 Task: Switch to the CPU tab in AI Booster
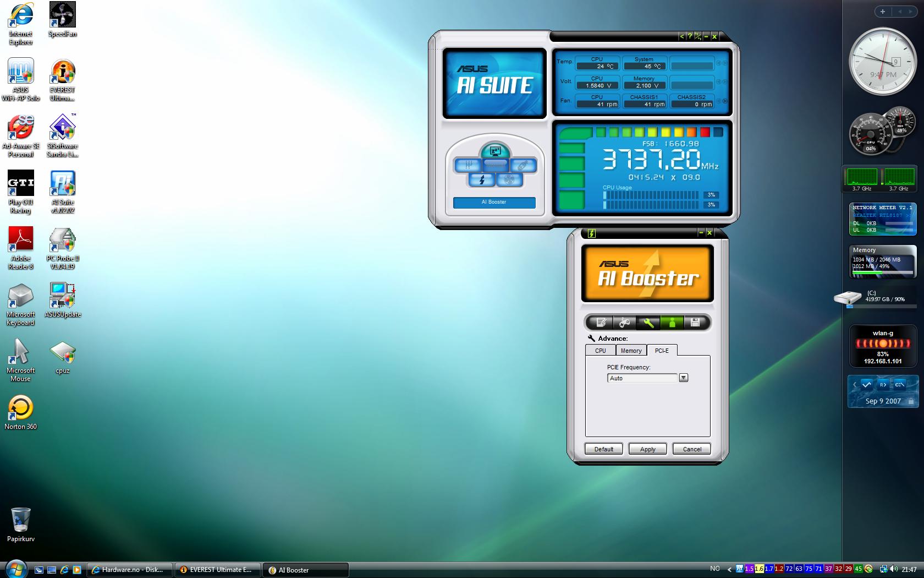601,351
